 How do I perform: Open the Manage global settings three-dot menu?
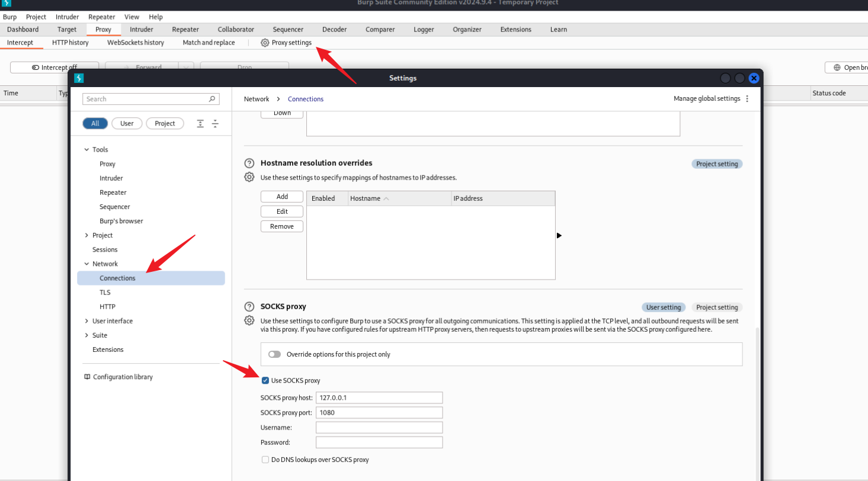(747, 99)
